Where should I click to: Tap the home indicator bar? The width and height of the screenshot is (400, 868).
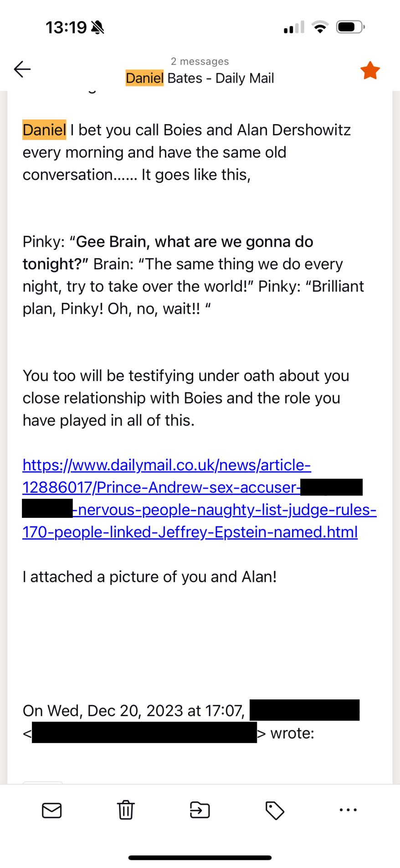coord(200,858)
